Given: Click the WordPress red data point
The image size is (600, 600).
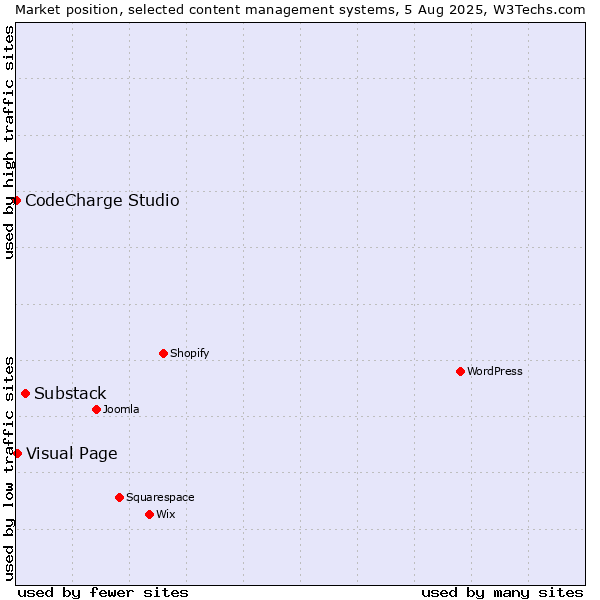Looking at the screenshot, I should pyautogui.click(x=460, y=371).
